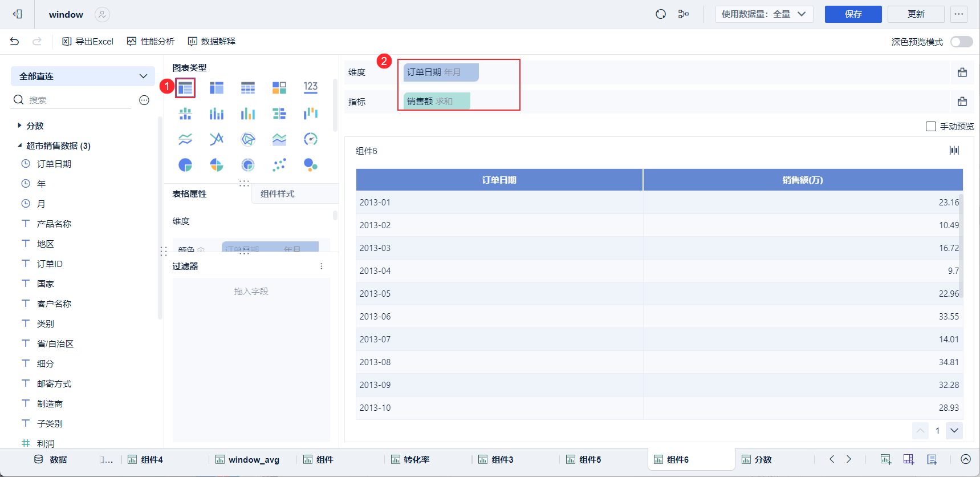Select the four-color-squares chart type
This screenshot has height=477, width=980.
pyautogui.click(x=279, y=88)
